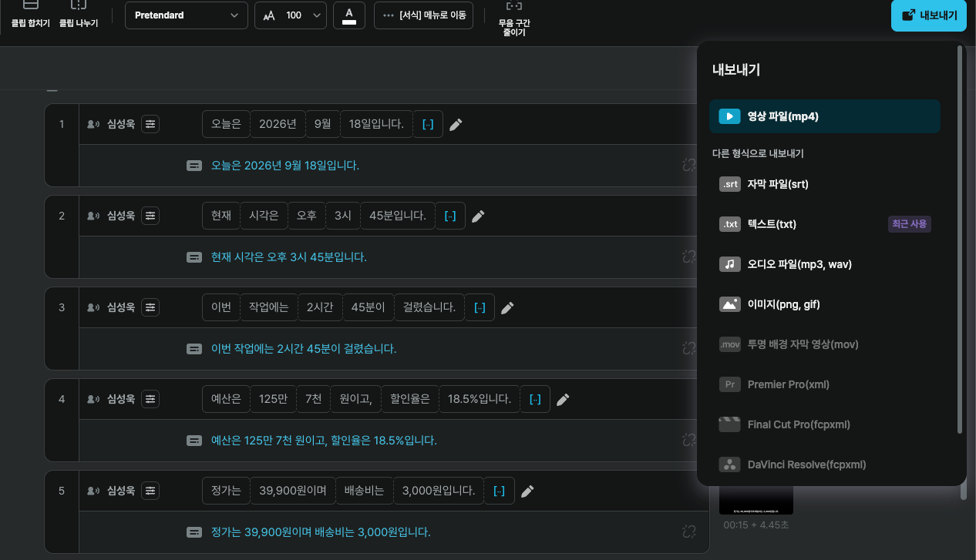Select Premier Pro(xml) export option

825,384
